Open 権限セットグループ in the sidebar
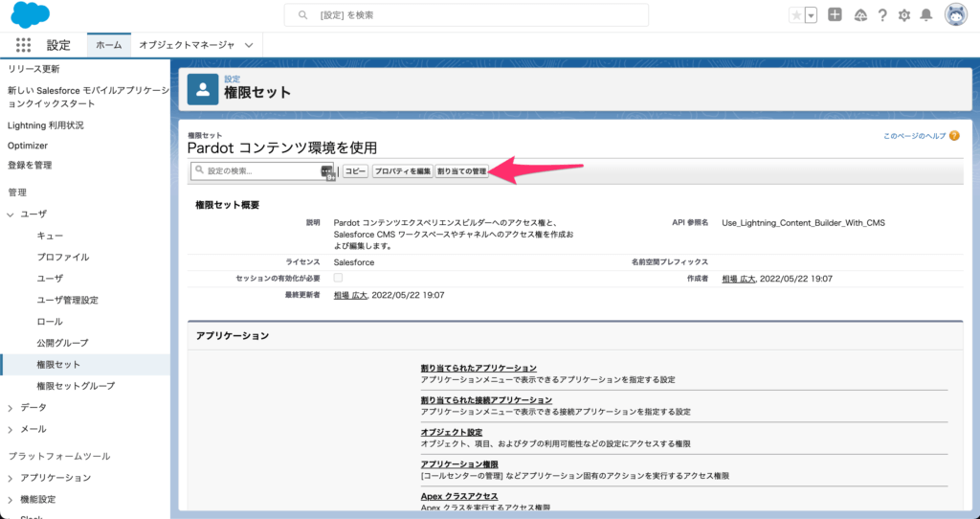Image resolution: width=980 pixels, height=519 pixels. (x=77, y=386)
